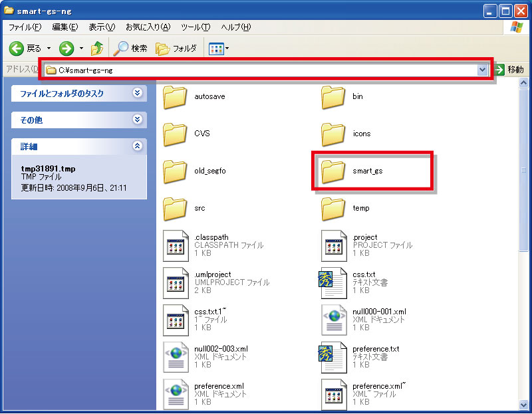Select the temp folder icon

click(x=333, y=209)
